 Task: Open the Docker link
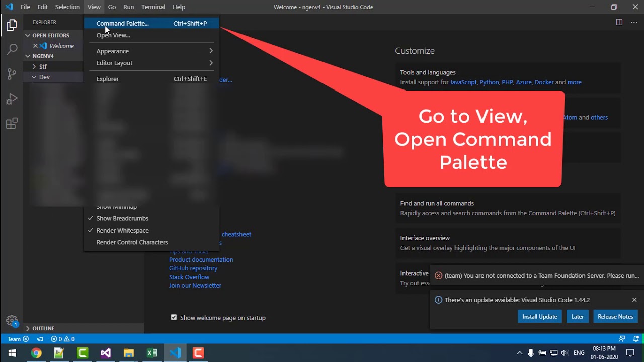pyautogui.click(x=544, y=82)
